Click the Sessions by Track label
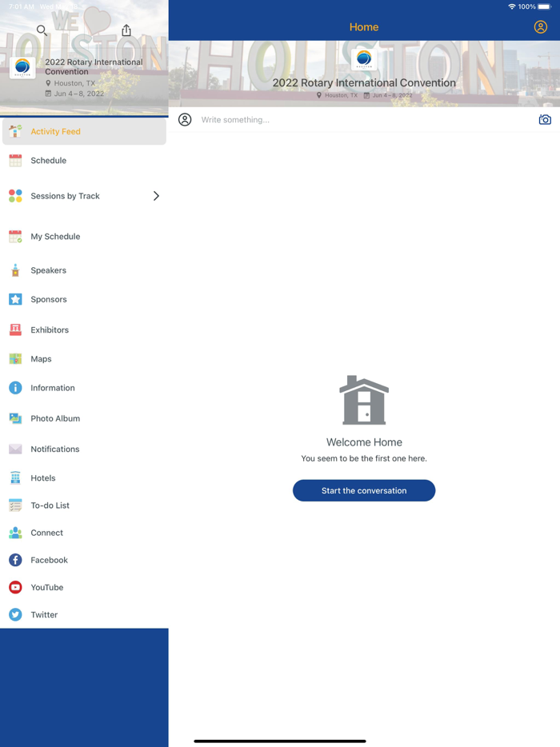 coord(65,196)
